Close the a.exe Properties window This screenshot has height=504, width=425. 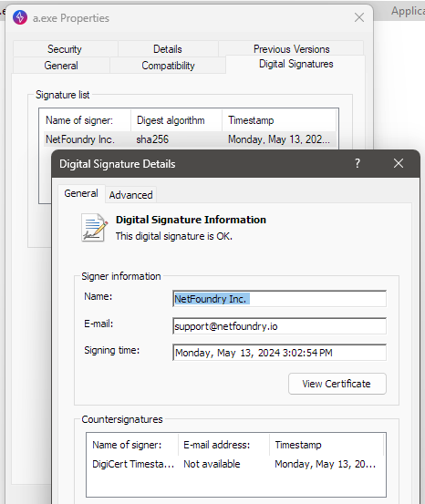(359, 17)
